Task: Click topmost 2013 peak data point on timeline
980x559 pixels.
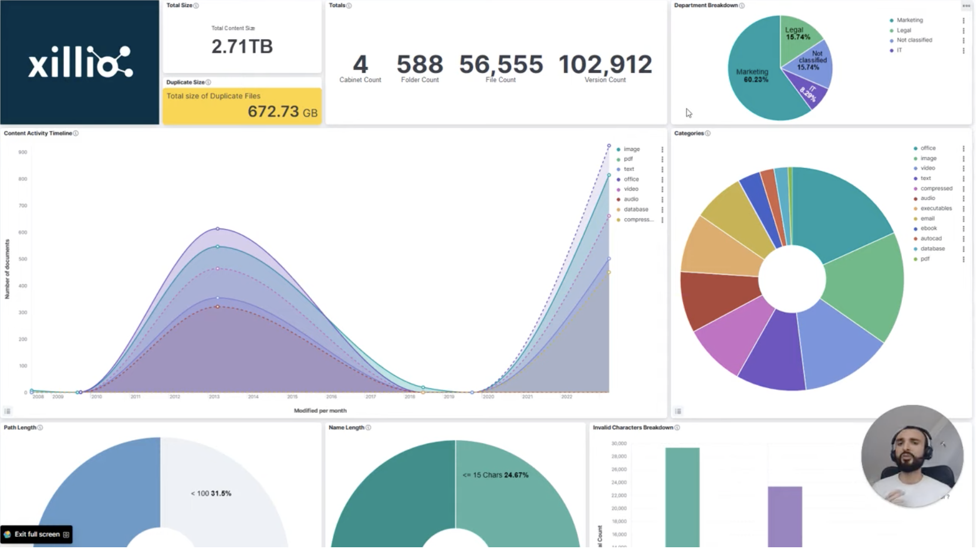Action: (x=218, y=229)
